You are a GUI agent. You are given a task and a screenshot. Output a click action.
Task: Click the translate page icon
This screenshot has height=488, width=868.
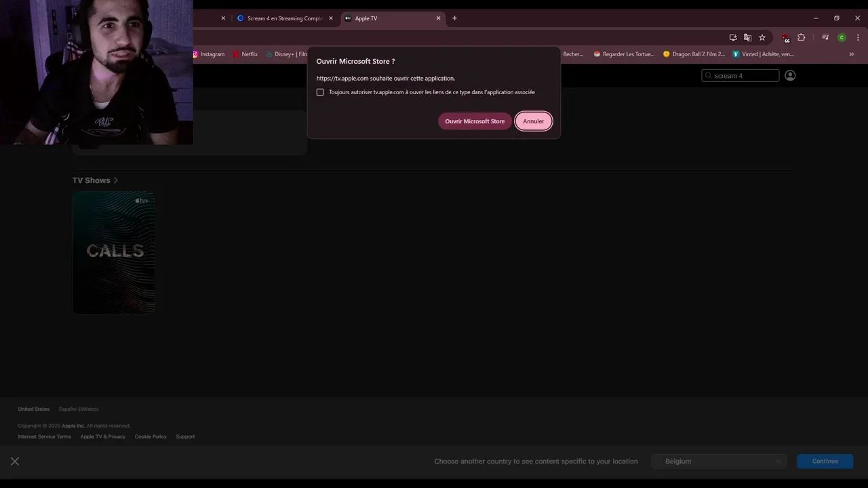tap(747, 37)
